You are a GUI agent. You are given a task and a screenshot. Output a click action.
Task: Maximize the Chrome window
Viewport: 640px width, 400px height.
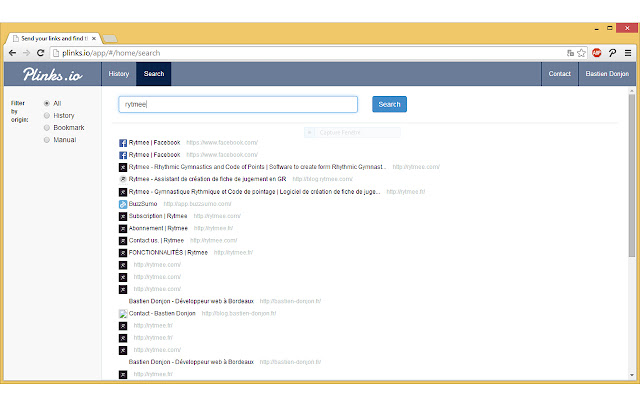609,28
